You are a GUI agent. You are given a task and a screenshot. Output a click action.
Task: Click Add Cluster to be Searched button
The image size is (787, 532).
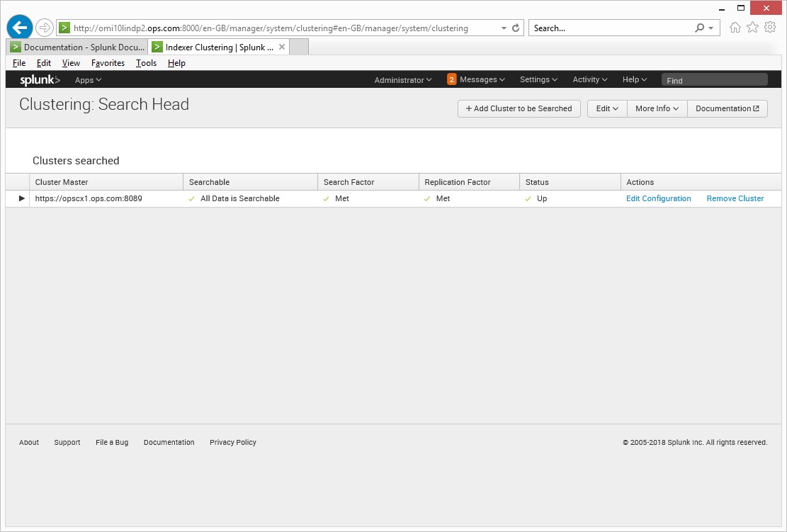(519, 108)
